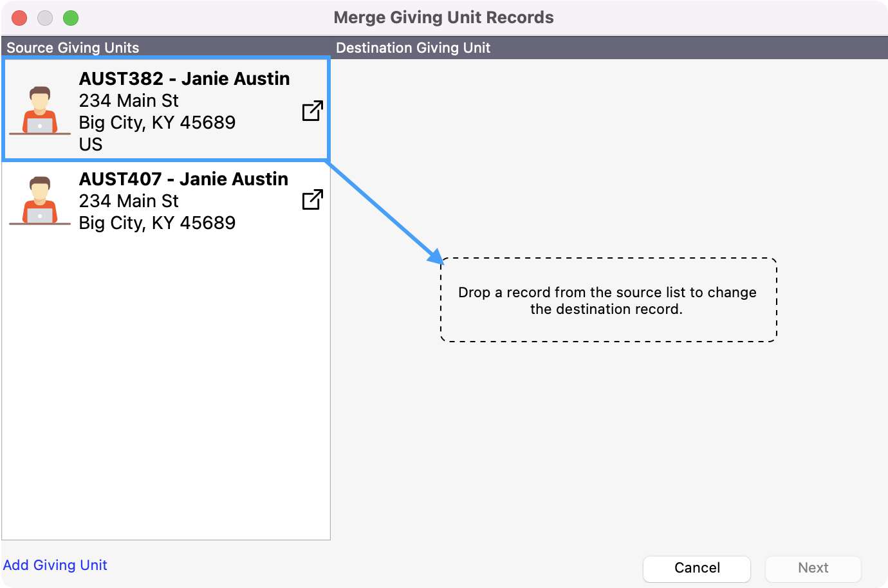Click the US country line in AUST382 record
The image size is (888, 588).
click(91, 144)
